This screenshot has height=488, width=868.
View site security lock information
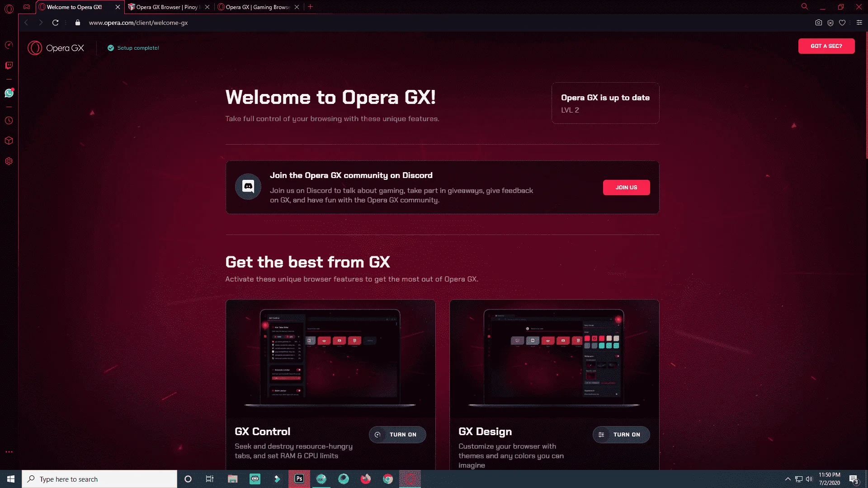pos(78,23)
